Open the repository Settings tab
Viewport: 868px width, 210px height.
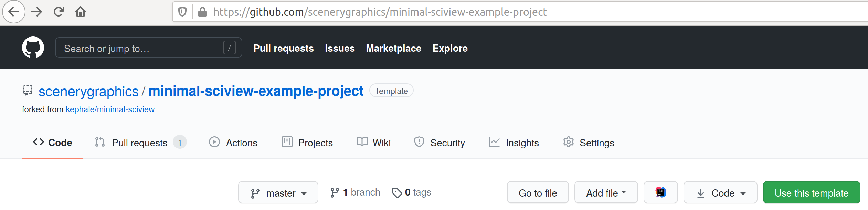[x=589, y=143]
